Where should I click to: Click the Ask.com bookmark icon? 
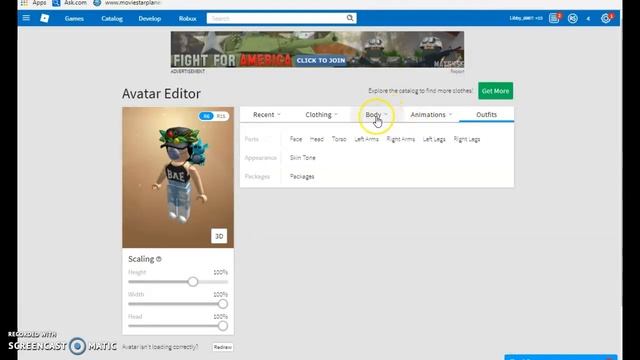(56, 3)
